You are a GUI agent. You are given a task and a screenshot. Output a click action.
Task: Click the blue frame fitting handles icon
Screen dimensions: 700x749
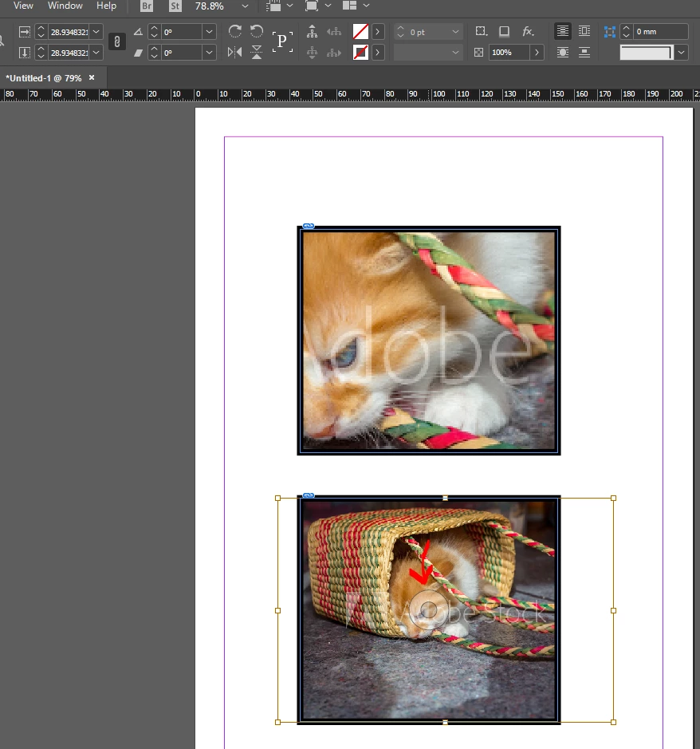coord(610,32)
